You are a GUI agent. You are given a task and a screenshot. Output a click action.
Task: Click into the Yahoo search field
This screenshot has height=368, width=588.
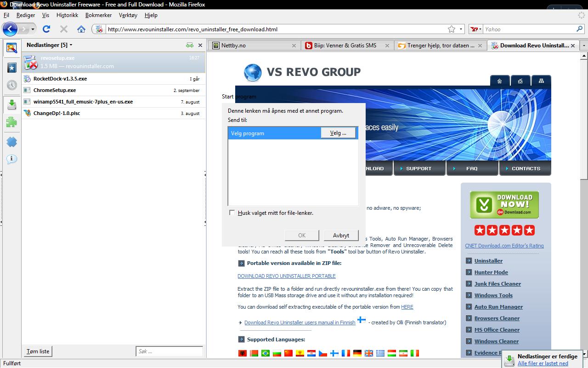(528, 29)
